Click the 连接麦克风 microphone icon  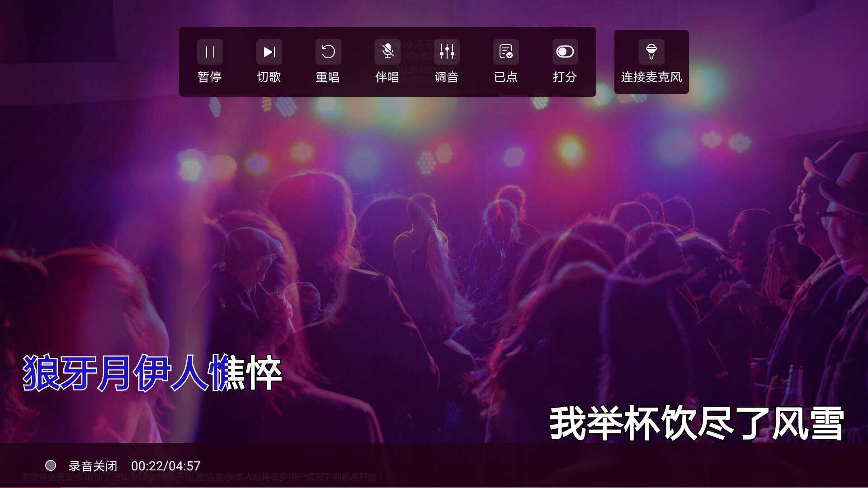click(651, 51)
